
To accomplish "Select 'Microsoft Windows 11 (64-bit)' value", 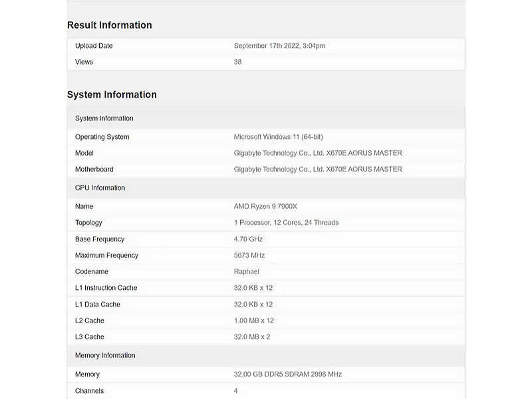I will tap(278, 137).
